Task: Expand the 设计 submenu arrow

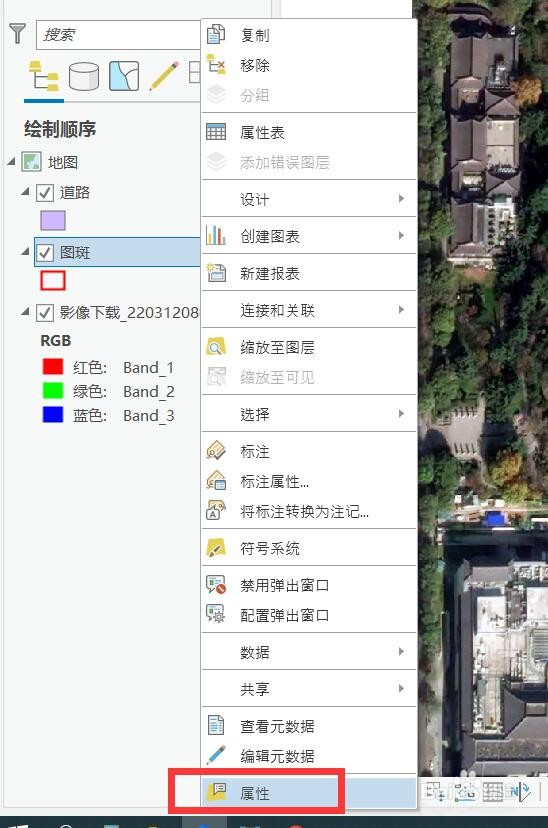Action: [x=401, y=199]
